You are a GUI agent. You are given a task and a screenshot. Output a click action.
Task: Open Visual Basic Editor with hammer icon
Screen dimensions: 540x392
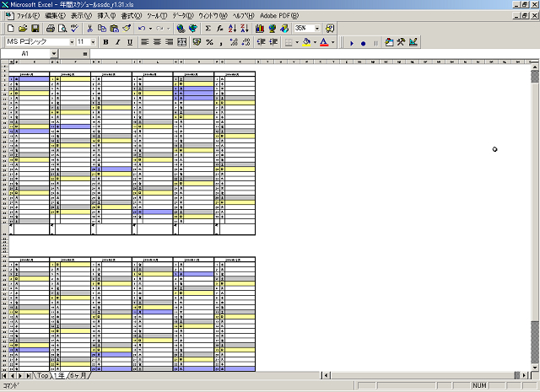click(x=401, y=42)
